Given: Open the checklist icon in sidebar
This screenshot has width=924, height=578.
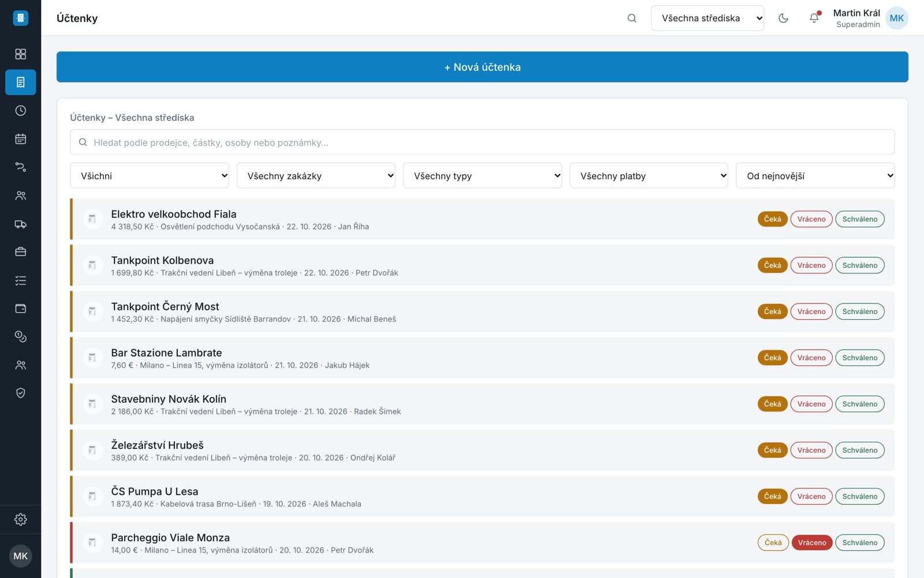Looking at the screenshot, I should click(20, 280).
